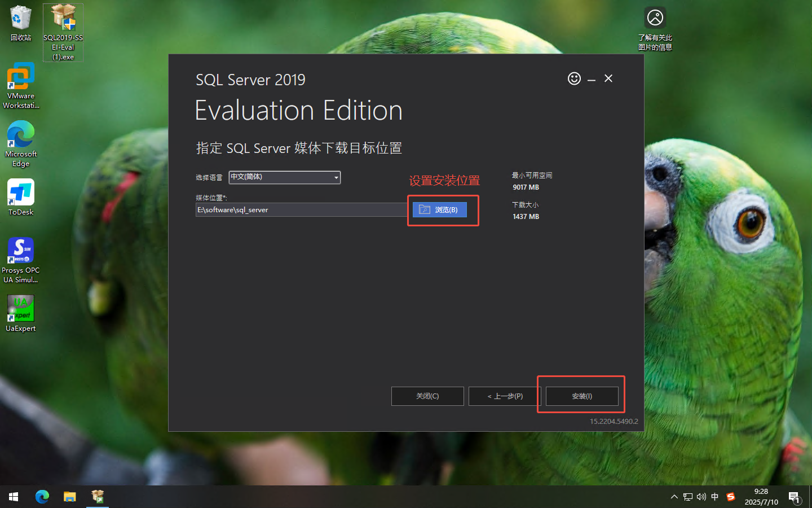The width and height of the screenshot is (812, 508).
Task: Click 了解有关此图片的信息 icon
Action: click(655, 16)
